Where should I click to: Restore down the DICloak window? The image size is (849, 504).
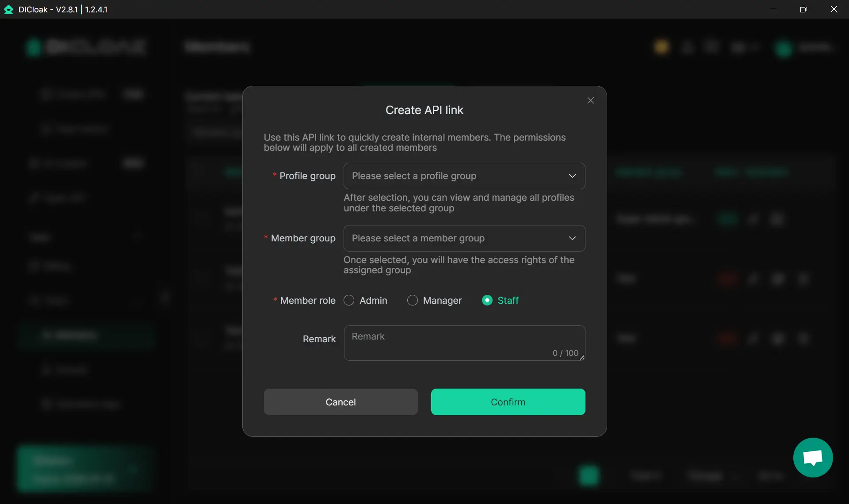803,9
